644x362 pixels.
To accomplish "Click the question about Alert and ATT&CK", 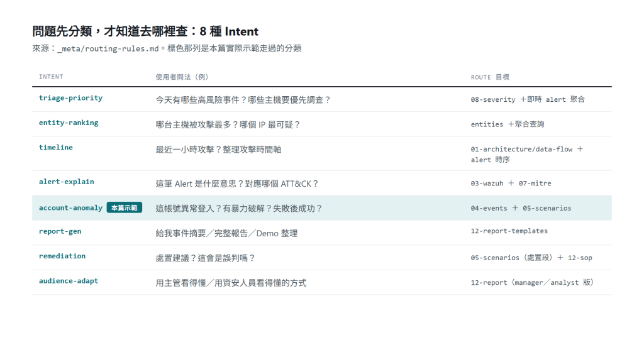I will (x=237, y=184).
